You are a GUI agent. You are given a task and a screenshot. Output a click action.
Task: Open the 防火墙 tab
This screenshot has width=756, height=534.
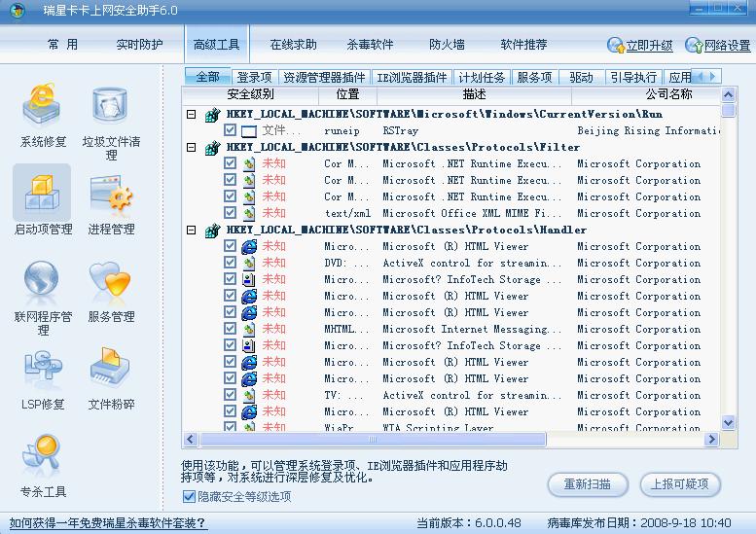(447, 45)
